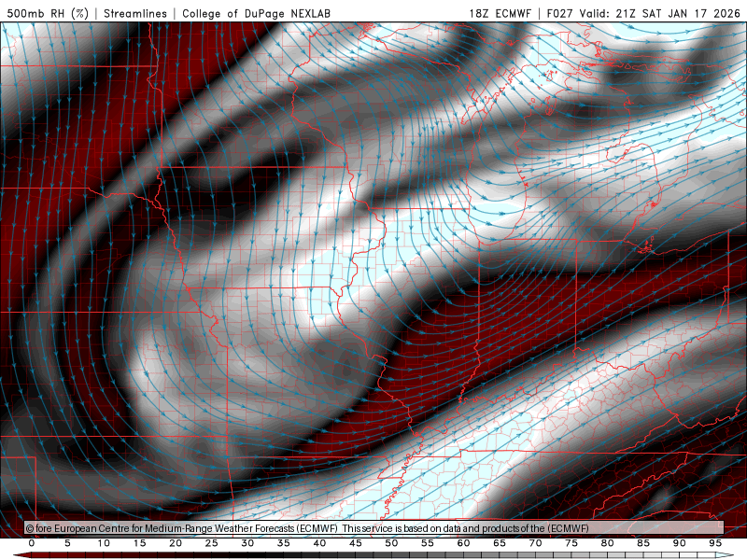Viewport: 747px width, 560px height.
Task: Select the color scale label "40"
Action: (x=319, y=543)
